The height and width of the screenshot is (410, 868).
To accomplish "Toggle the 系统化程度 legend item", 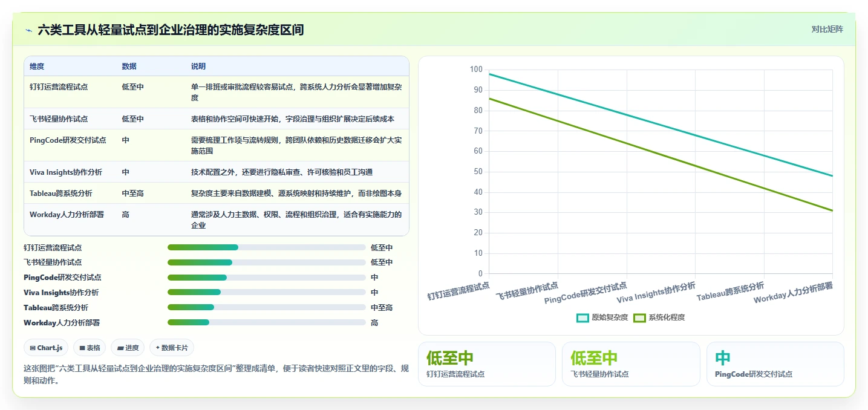I will [659, 317].
